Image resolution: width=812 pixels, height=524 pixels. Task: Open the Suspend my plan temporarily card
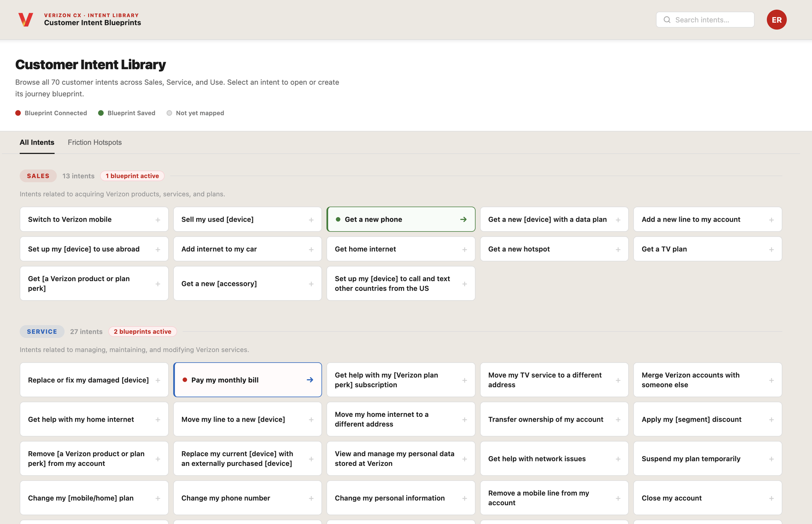point(707,459)
